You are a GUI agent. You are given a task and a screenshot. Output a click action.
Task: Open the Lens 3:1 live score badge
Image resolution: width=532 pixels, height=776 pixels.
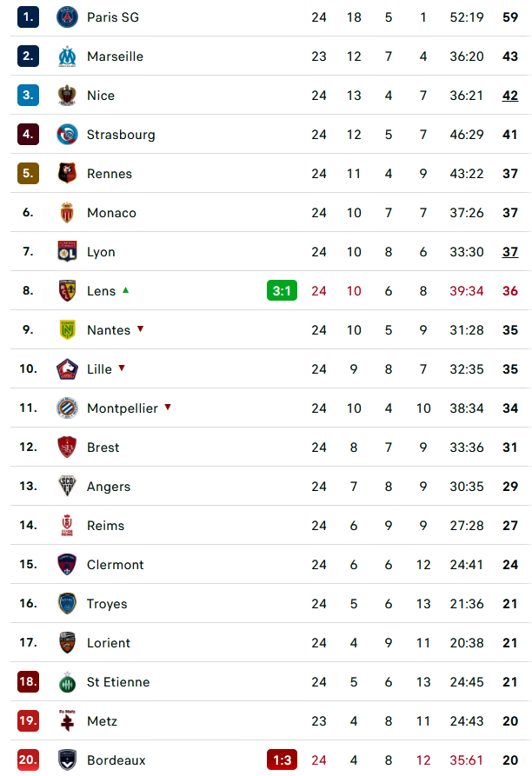pos(282,291)
